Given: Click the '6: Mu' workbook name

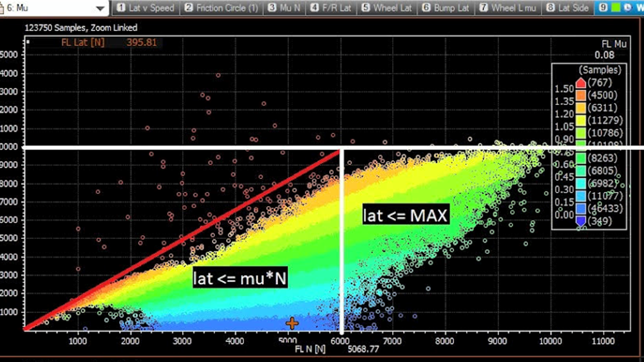Looking at the screenshot, I should [x=17, y=8].
